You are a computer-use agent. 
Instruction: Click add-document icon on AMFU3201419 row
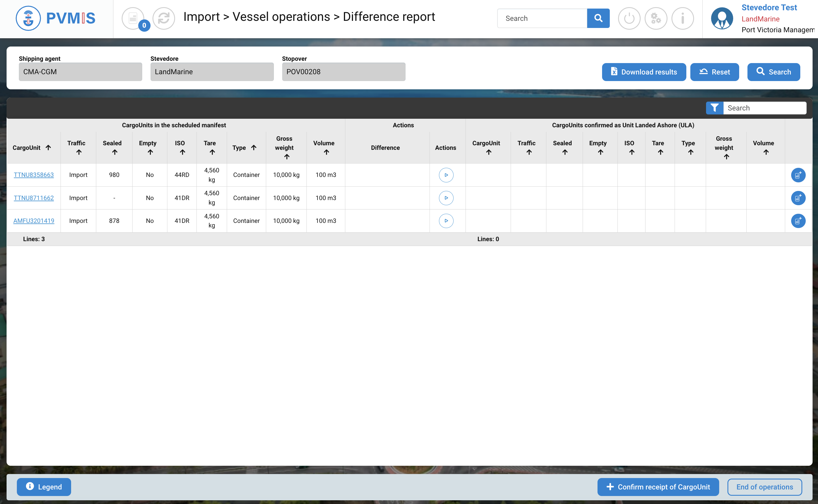tap(798, 221)
